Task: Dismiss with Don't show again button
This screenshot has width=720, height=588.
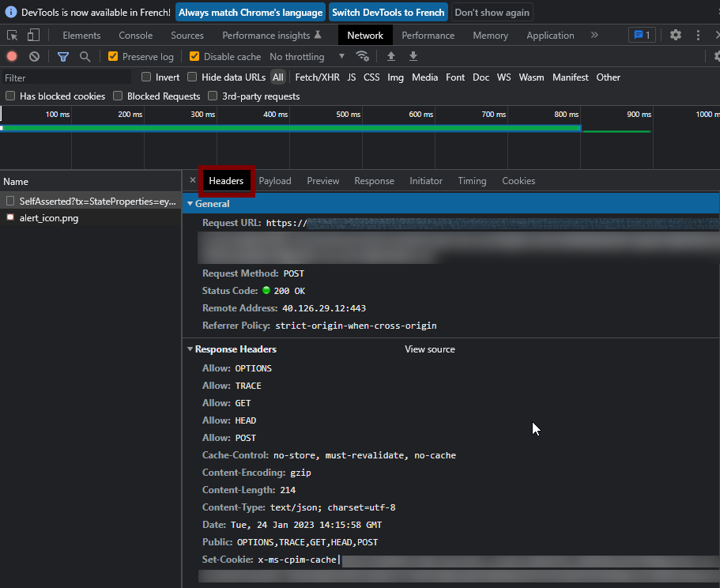Action: click(492, 13)
